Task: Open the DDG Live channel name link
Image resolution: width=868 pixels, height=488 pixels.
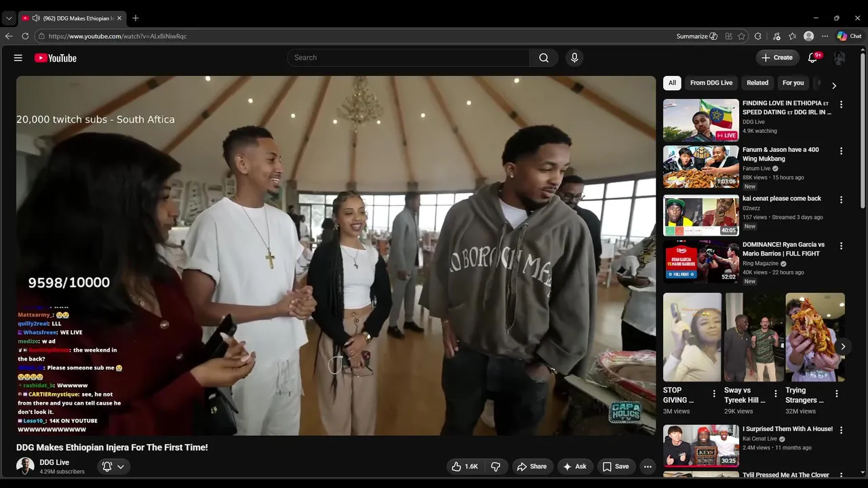Action: click(54, 462)
